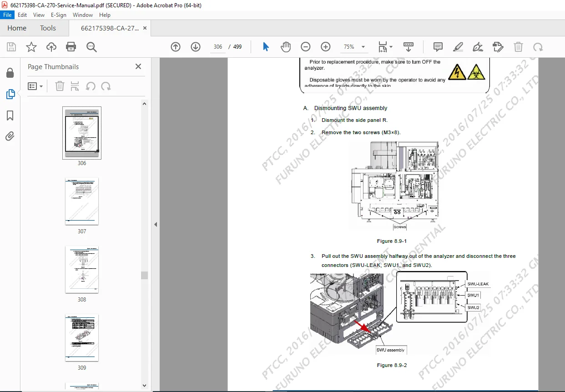The height and width of the screenshot is (392, 565).
Task: Click thumbnails scrollbar down arrow
Action: click(x=144, y=386)
